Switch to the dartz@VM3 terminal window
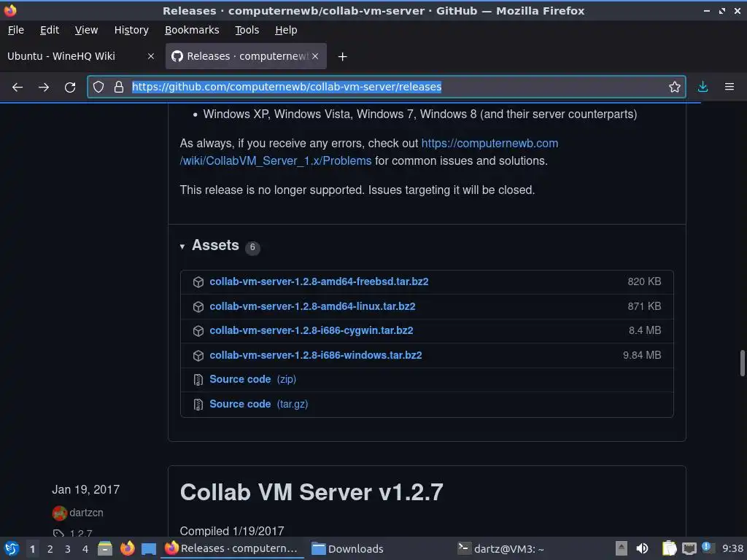Image resolution: width=747 pixels, height=560 pixels. [500, 549]
